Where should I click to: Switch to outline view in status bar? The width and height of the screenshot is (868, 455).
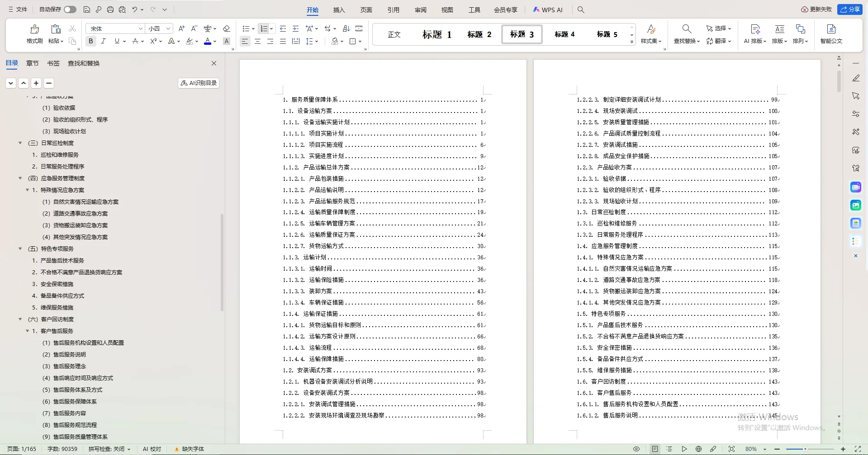point(669,449)
